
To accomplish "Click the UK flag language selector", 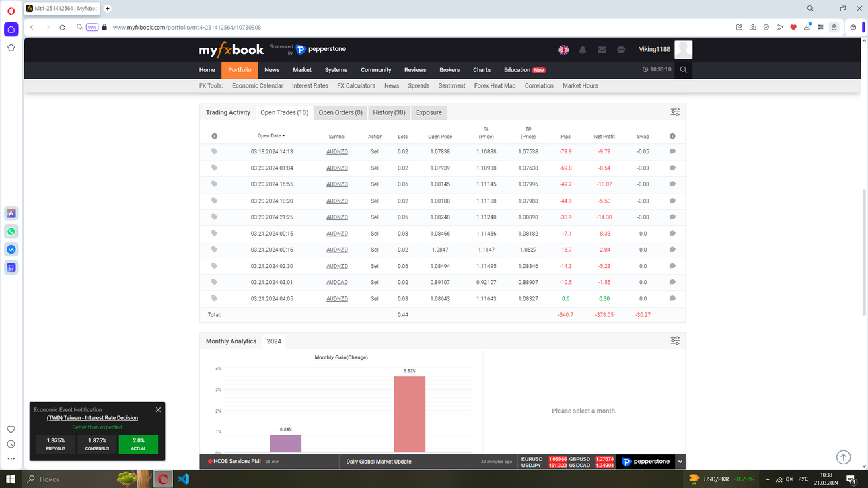I will pyautogui.click(x=564, y=50).
